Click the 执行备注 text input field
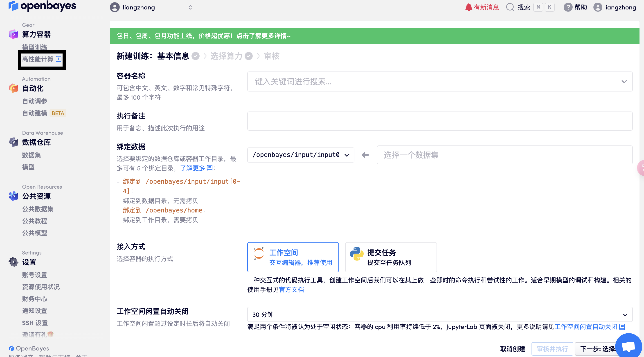The height and width of the screenshot is (357, 644). click(x=439, y=121)
